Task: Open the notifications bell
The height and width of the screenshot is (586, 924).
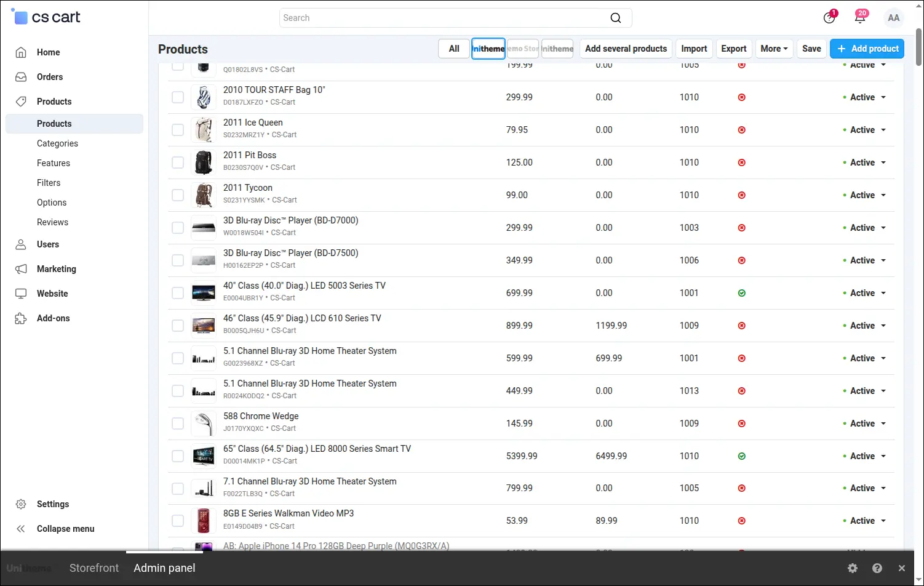Action: click(860, 17)
